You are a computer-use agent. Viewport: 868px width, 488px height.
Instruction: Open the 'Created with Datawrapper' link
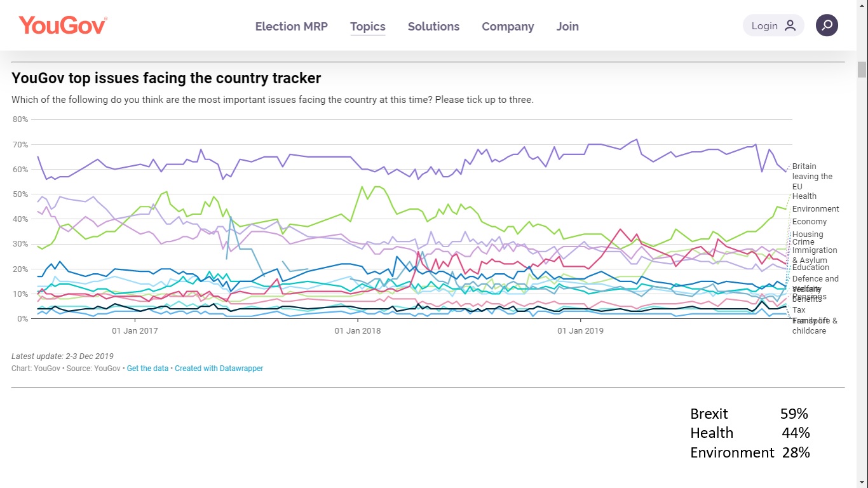[219, 369]
